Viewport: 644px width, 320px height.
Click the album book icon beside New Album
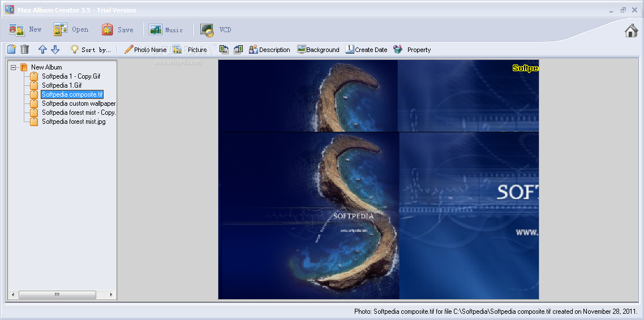pos(23,67)
